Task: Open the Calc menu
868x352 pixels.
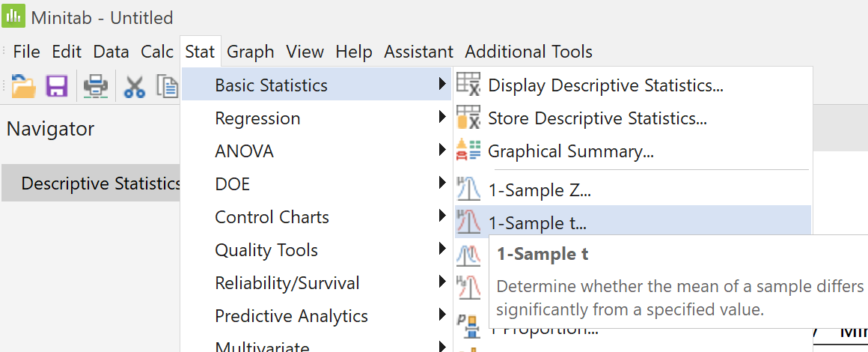Action: click(157, 52)
